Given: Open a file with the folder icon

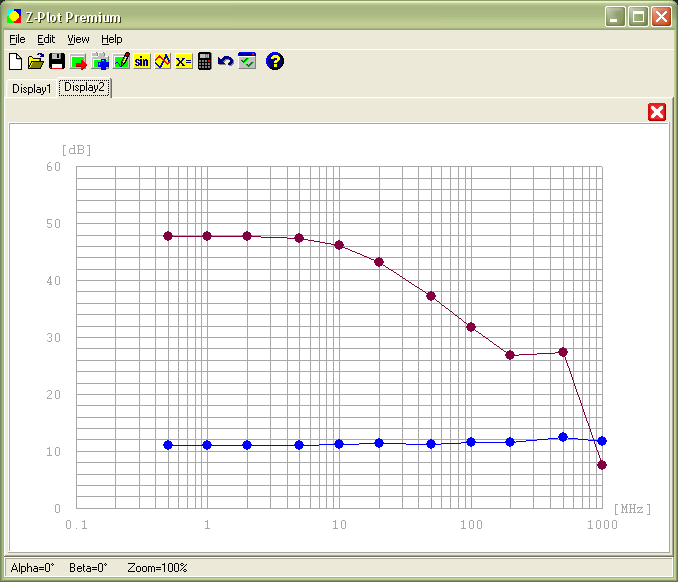Looking at the screenshot, I should click(36, 62).
